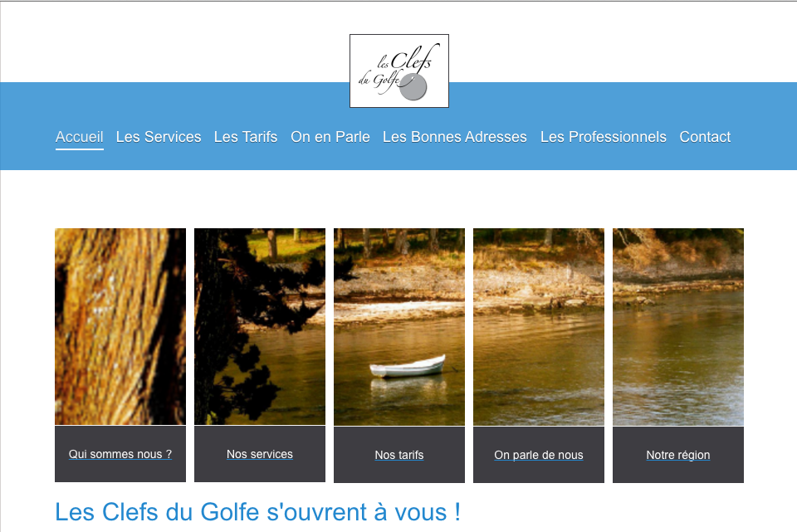This screenshot has width=797, height=532.
Task: Visit the Notre région link
Action: click(x=678, y=456)
